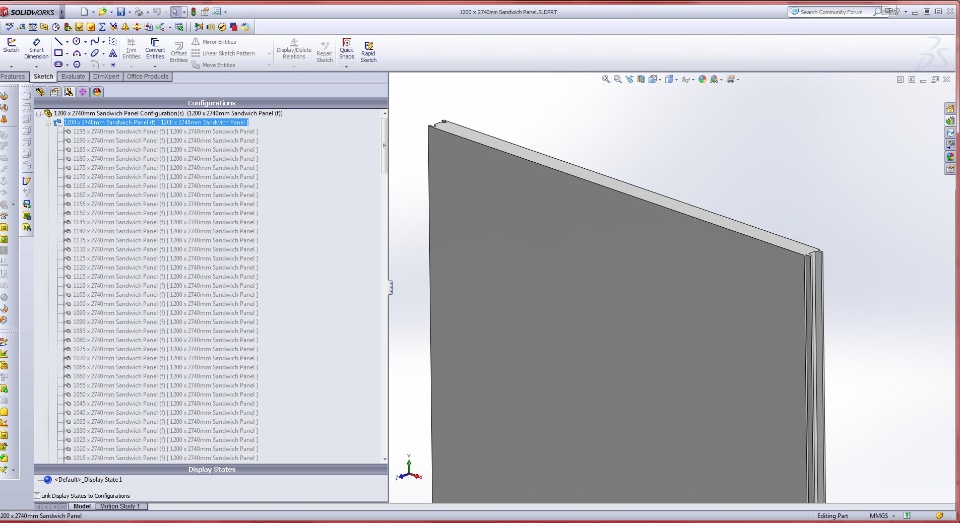Open SolidWorks Resources task pane tab
960x523 pixels.
[x=950, y=108]
